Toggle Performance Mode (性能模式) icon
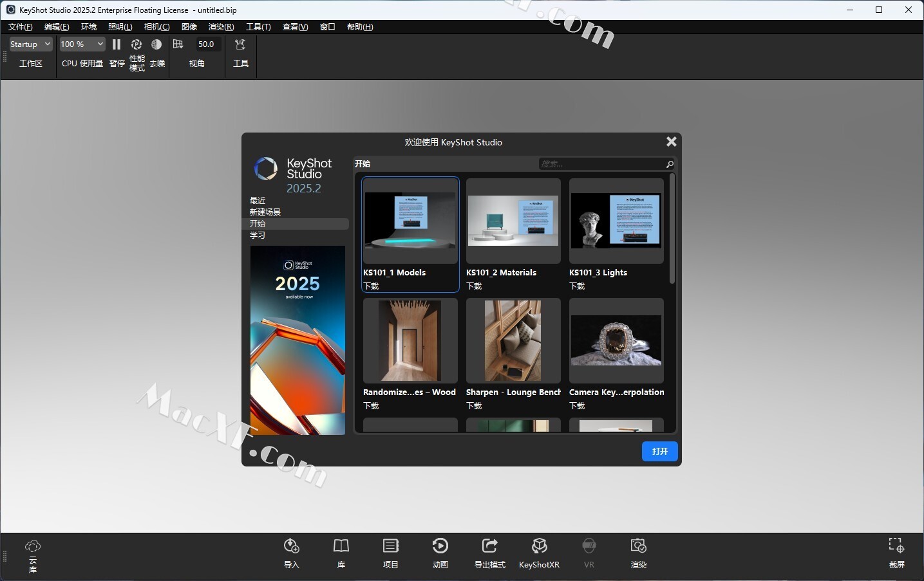Viewport: 924px width, 581px height. (x=137, y=44)
